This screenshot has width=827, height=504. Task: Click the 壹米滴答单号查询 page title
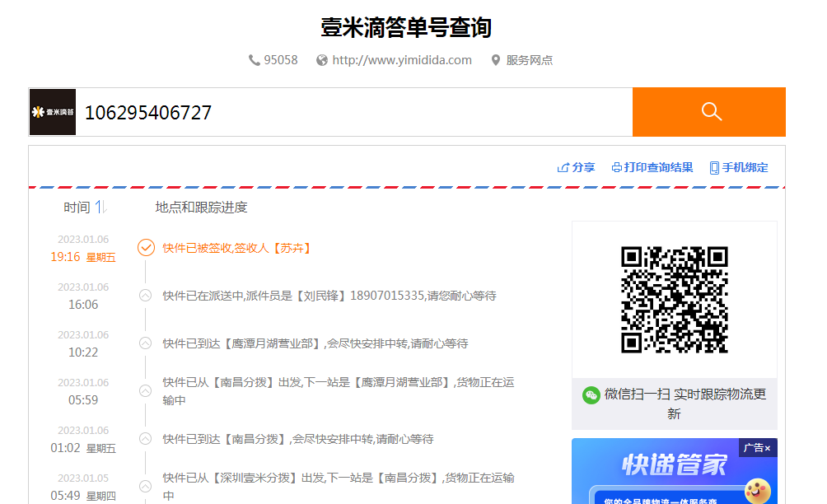click(x=406, y=27)
